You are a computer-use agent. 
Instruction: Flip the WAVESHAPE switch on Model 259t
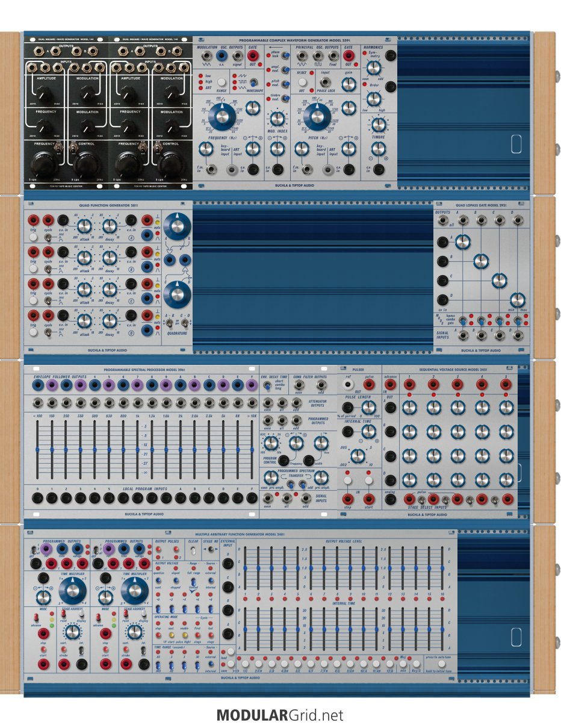[x=253, y=82]
